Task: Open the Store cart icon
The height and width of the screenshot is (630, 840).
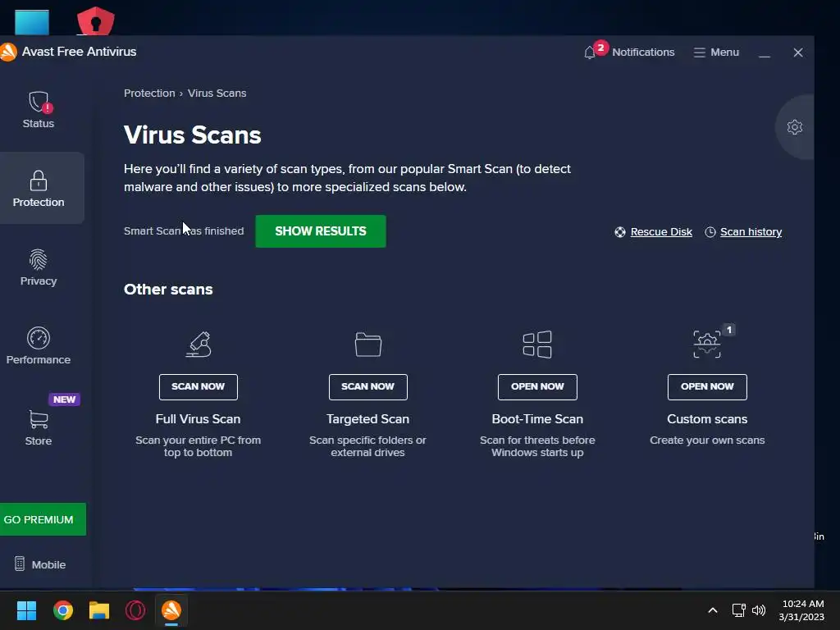Action: [x=38, y=419]
